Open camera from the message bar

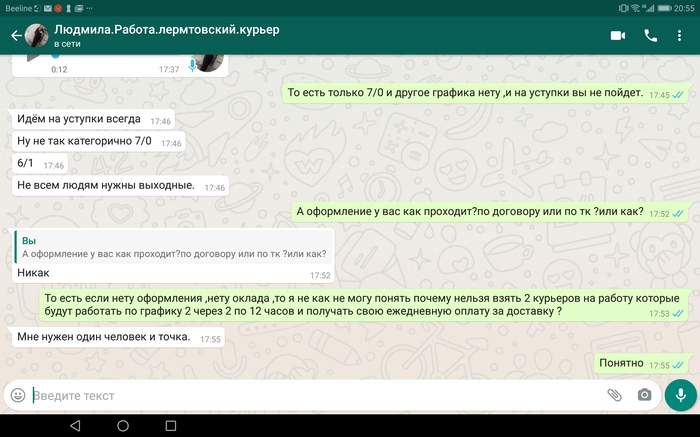[x=644, y=395]
